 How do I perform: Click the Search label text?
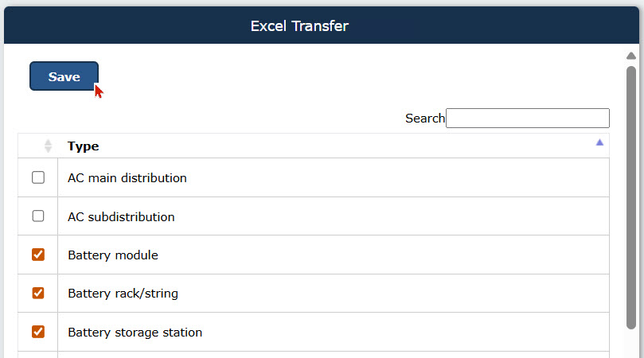(x=425, y=119)
